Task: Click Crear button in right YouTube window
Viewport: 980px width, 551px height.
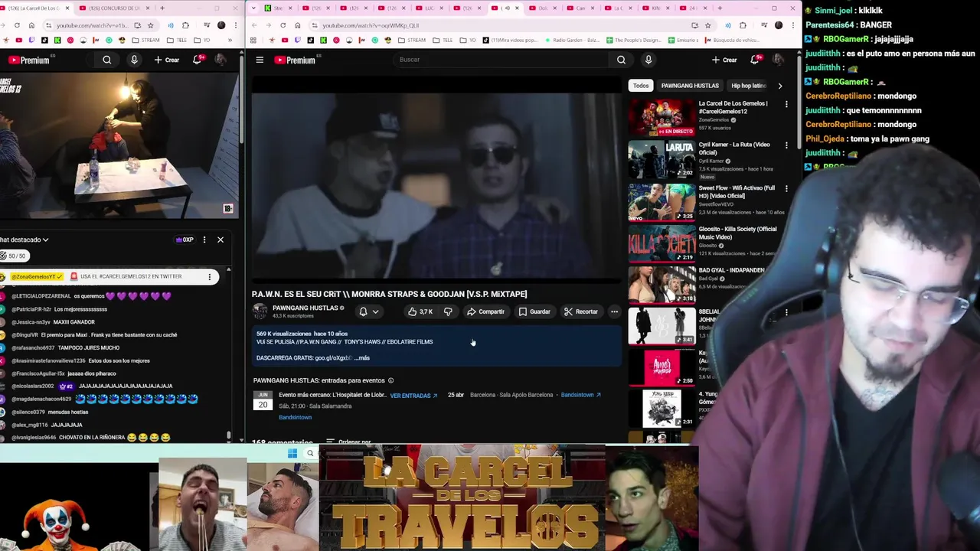Action: pos(724,60)
